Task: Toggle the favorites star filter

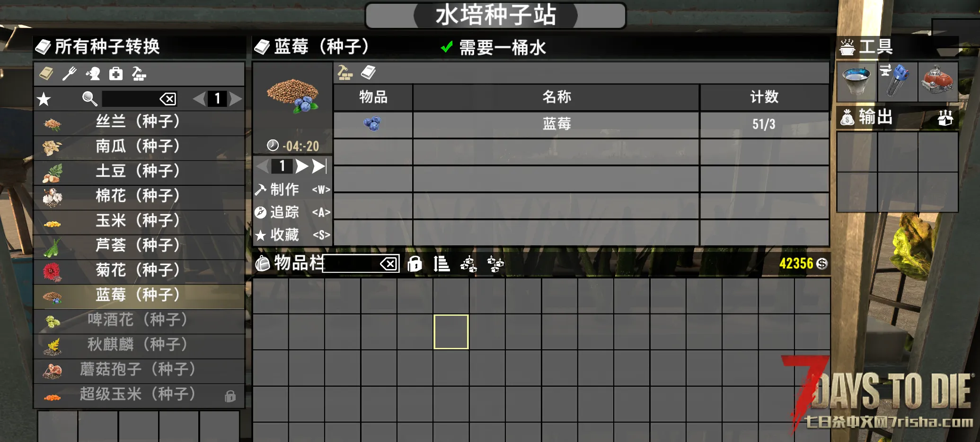Action: (x=44, y=99)
